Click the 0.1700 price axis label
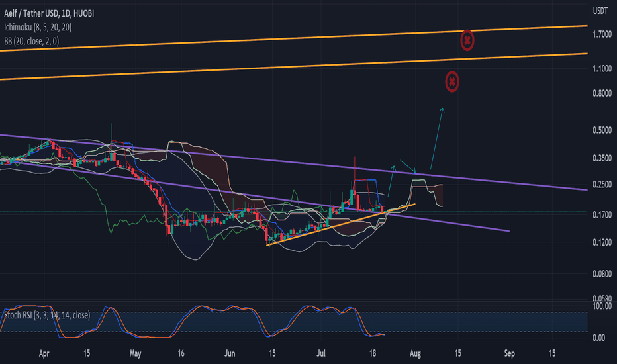617x364 pixels. (x=602, y=215)
